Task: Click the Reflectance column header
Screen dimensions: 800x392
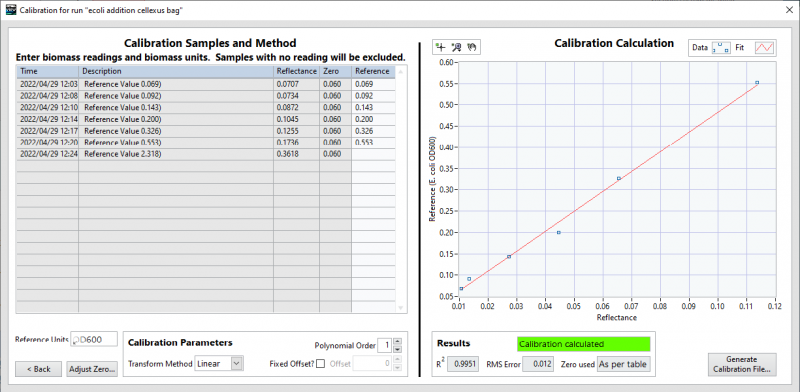Action: (297, 71)
